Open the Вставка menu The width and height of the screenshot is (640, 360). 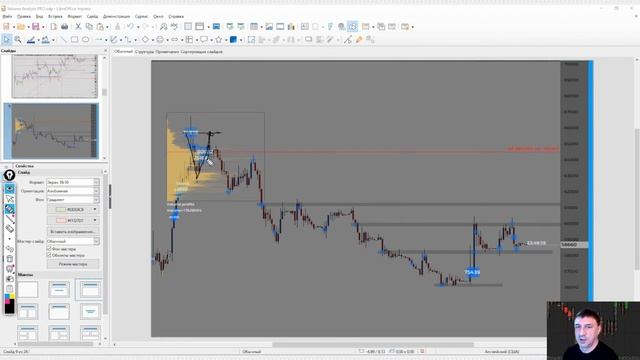click(x=55, y=17)
